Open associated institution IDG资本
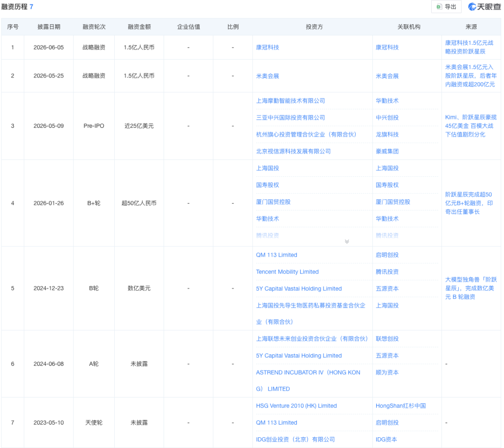Viewport: 504px width, 448px height. click(x=386, y=439)
